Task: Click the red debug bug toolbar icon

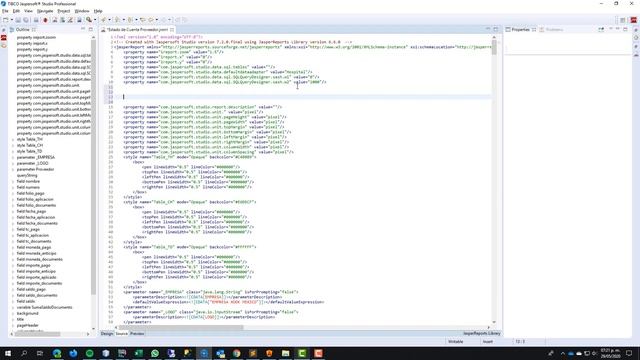Action: [x=45, y=20]
